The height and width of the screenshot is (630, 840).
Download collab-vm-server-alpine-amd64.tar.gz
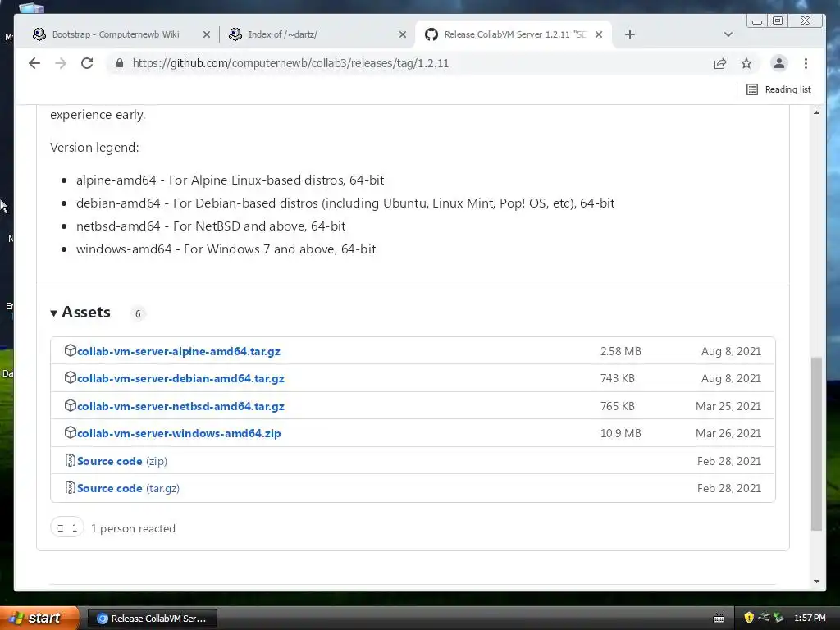coord(179,351)
